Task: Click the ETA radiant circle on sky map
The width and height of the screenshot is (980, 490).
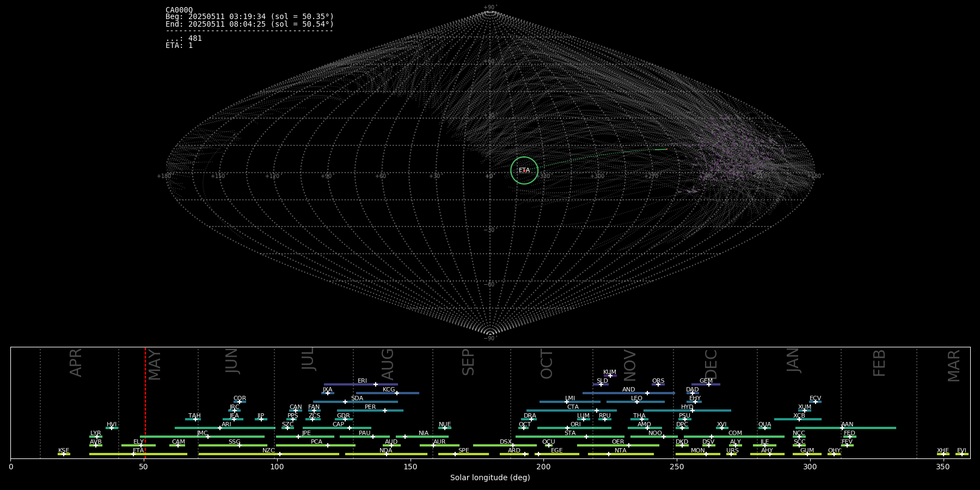Action: [x=524, y=170]
